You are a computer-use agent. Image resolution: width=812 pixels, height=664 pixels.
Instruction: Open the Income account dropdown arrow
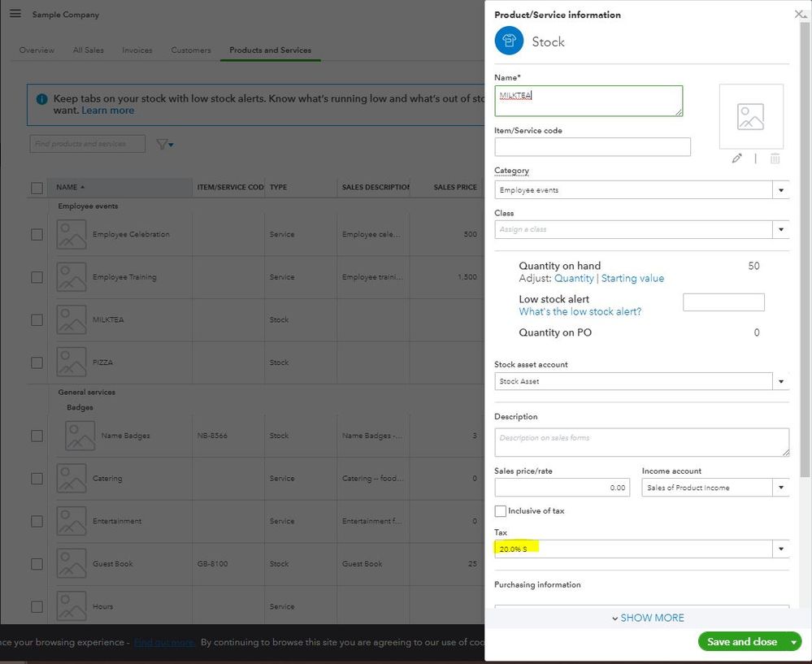click(x=781, y=488)
